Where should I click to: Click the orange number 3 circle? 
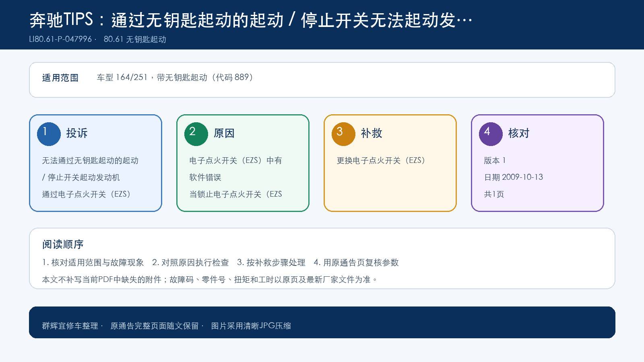pyautogui.click(x=343, y=134)
